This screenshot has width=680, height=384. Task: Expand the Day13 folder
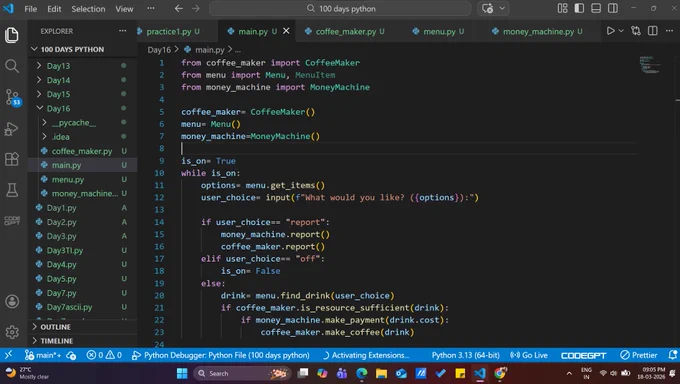[x=83, y=66]
